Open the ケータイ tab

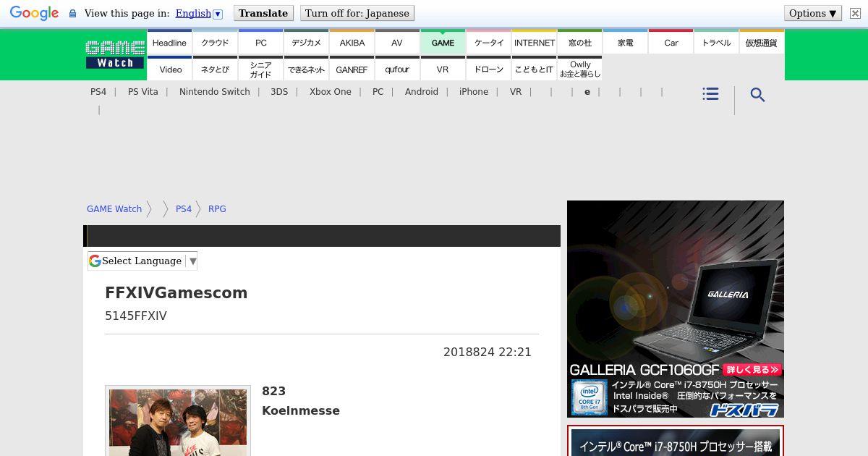(x=488, y=43)
